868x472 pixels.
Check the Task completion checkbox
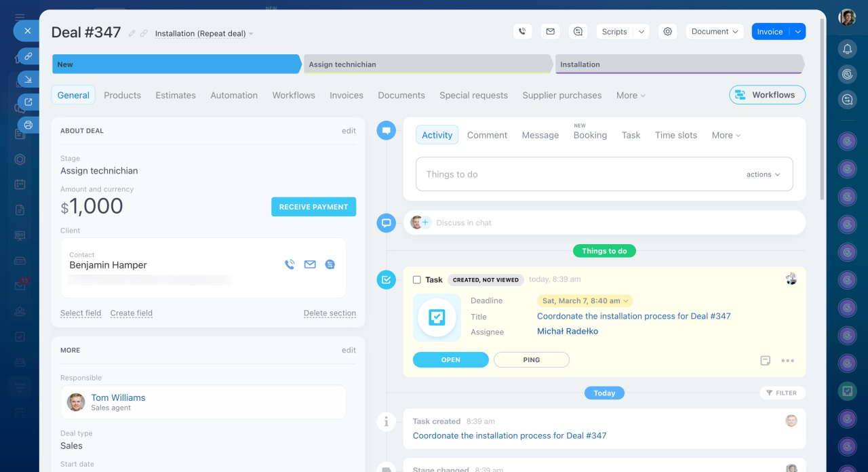pos(417,279)
